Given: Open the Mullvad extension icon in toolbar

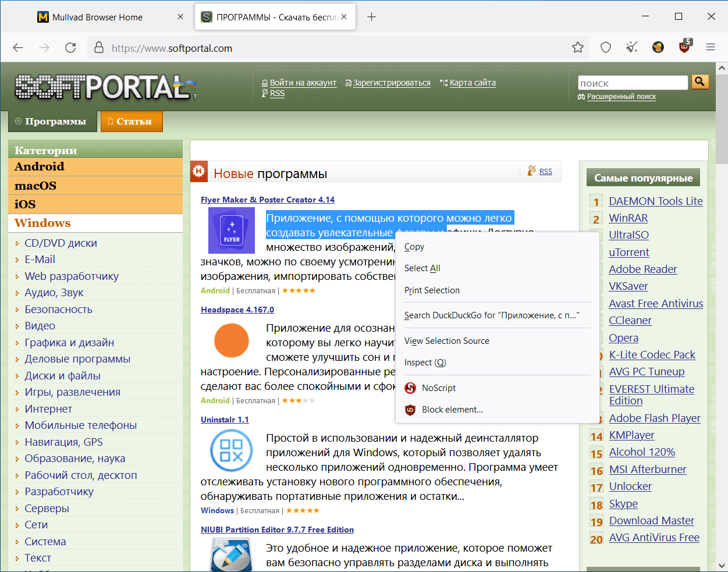Looking at the screenshot, I should pyautogui.click(x=658, y=48).
